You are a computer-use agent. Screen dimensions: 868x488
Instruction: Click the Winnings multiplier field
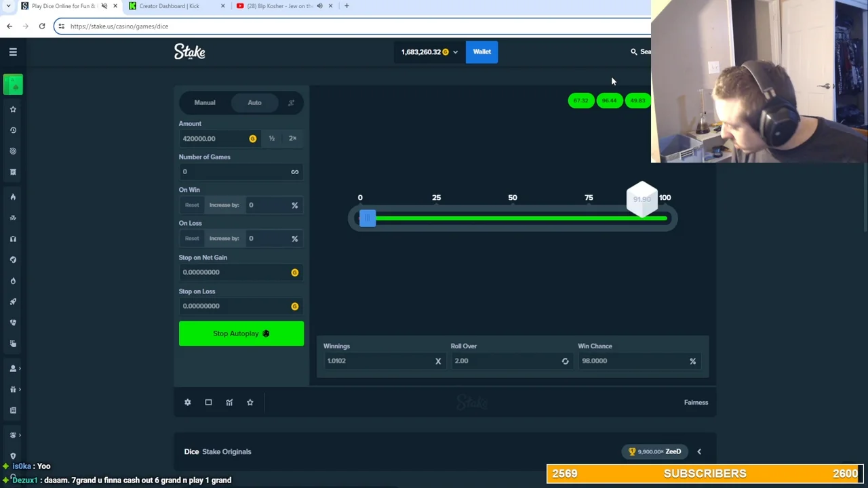[385, 361]
